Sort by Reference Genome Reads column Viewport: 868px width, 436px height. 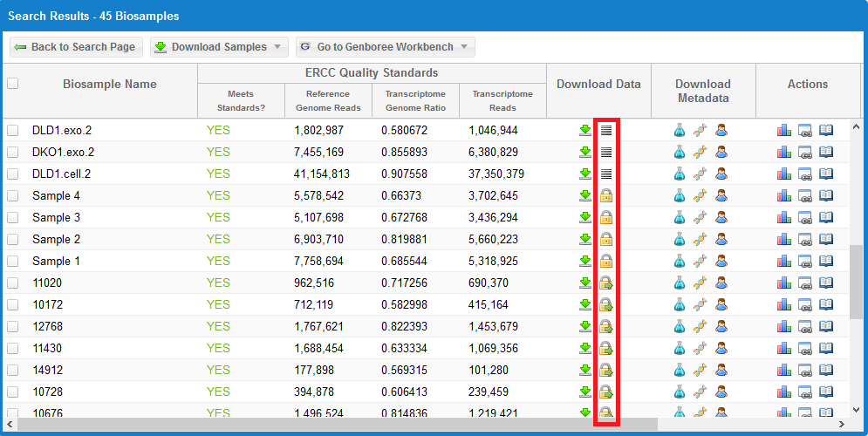pos(328,100)
